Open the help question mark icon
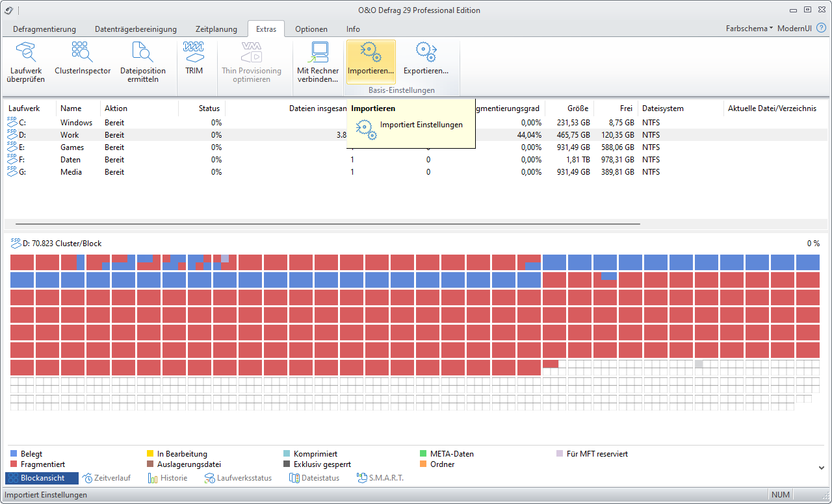832x504 pixels. 821,29
